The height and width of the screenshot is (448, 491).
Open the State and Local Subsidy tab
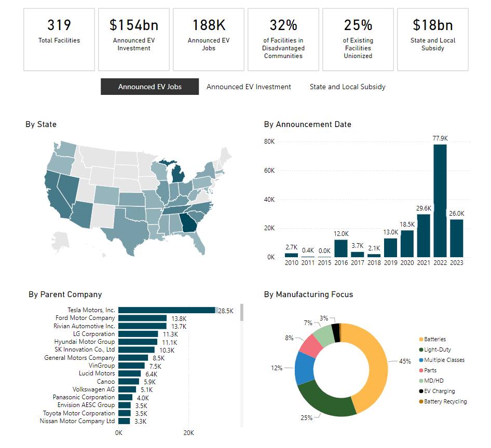click(347, 87)
